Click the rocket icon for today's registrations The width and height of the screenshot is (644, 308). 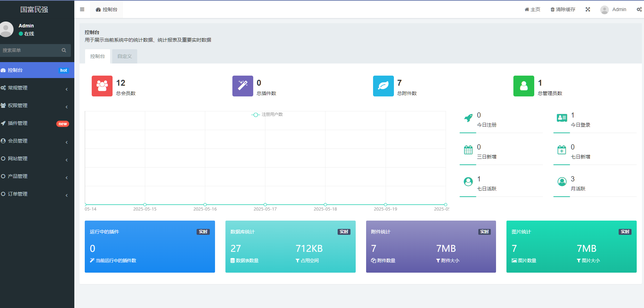(x=468, y=118)
